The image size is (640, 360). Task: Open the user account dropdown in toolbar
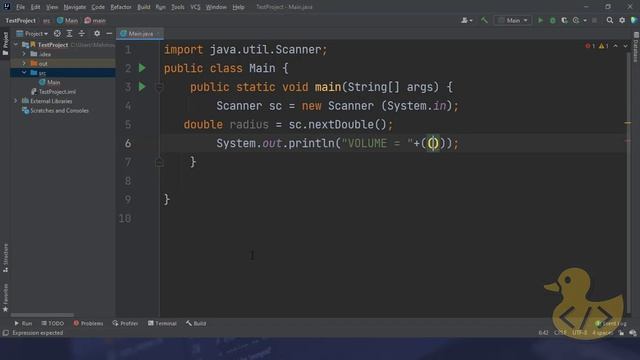(x=467, y=20)
